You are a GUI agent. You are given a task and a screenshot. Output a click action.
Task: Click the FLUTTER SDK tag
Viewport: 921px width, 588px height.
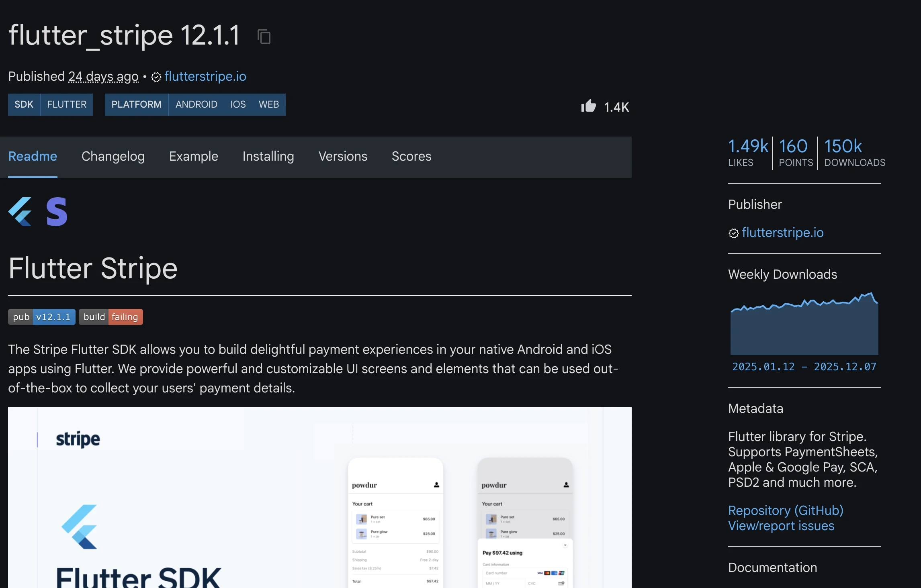pyautogui.click(x=67, y=104)
